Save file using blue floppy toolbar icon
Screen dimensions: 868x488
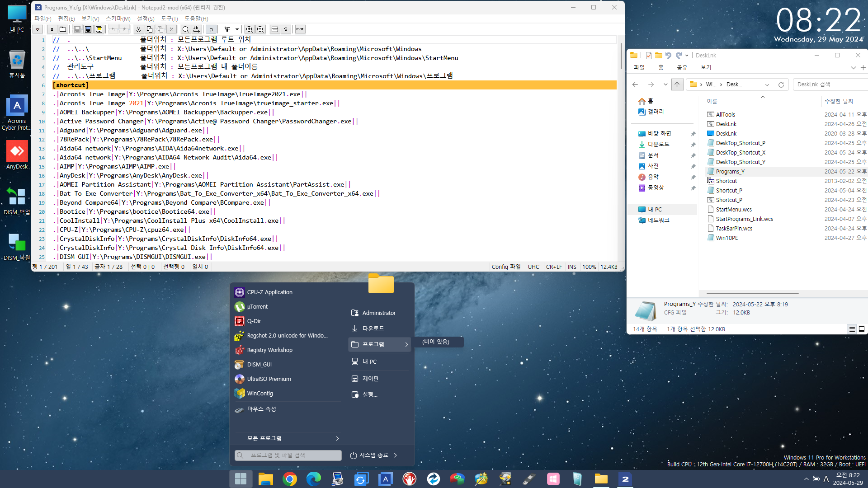tap(88, 29)
